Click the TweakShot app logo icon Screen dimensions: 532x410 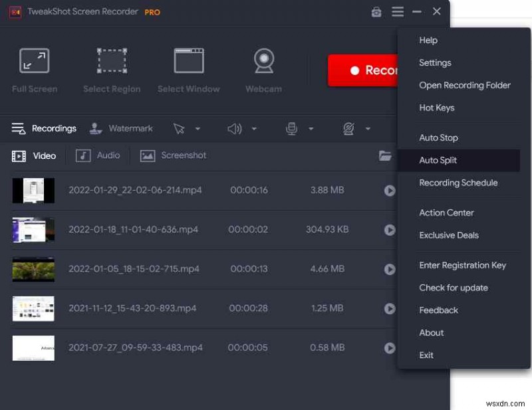pyautogui.click(x=15, y=12)
